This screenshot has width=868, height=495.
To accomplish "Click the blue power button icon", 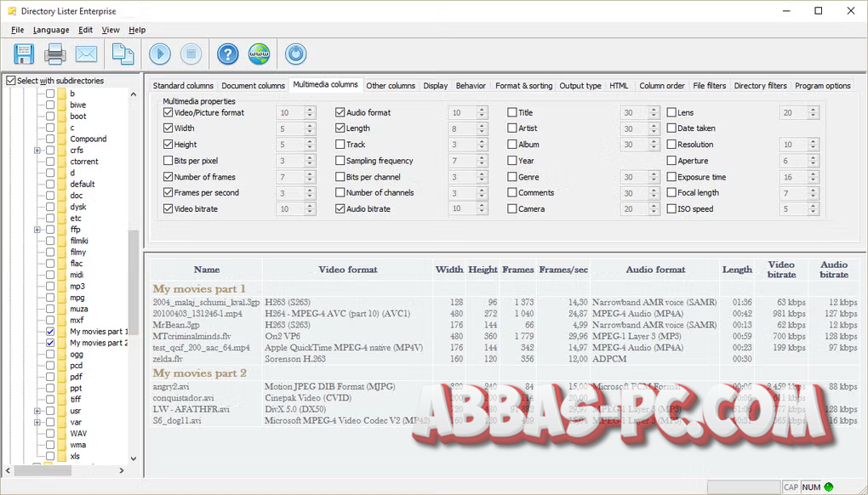I will [295, 54].
